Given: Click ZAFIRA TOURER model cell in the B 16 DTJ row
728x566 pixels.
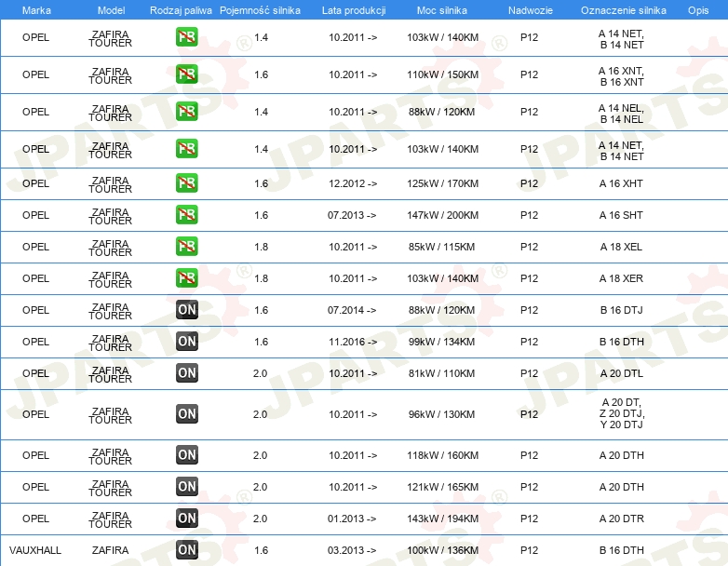Looking at the screenshot, I should coord(110,311).
